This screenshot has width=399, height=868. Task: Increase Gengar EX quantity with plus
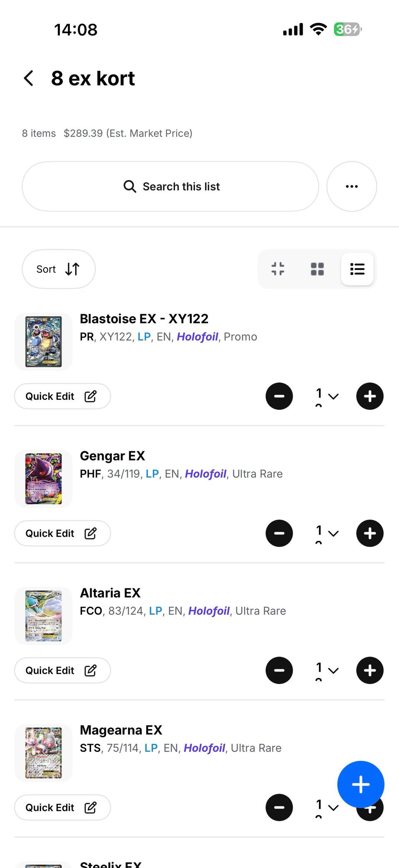pyautogui.click(x=370, y=533)
